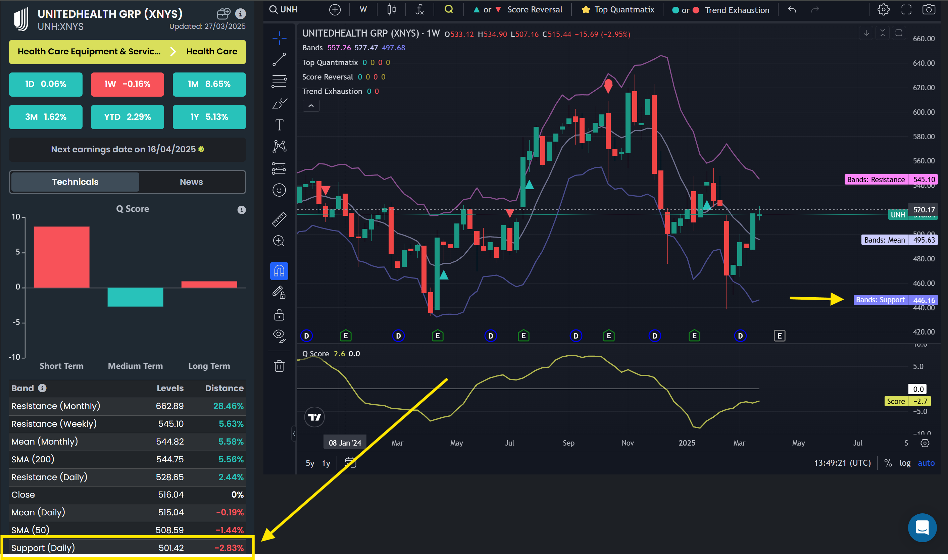Open the W timeframe interval dropdown

point(363,9)
